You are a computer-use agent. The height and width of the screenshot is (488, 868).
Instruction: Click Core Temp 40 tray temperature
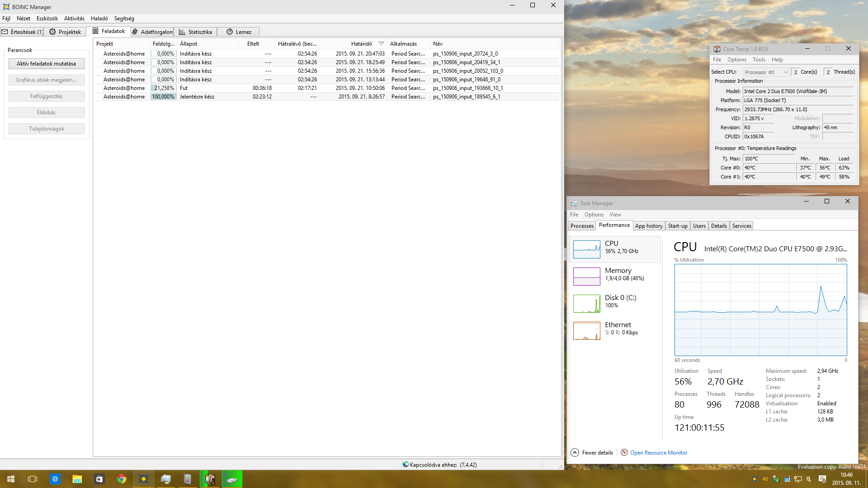[765, 479]
